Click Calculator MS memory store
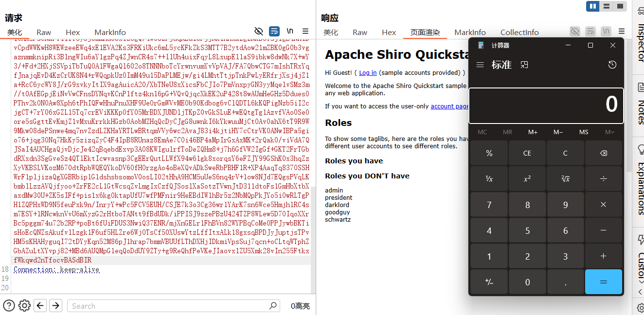This screenshot has width=644, height=315. pos(584,132)
